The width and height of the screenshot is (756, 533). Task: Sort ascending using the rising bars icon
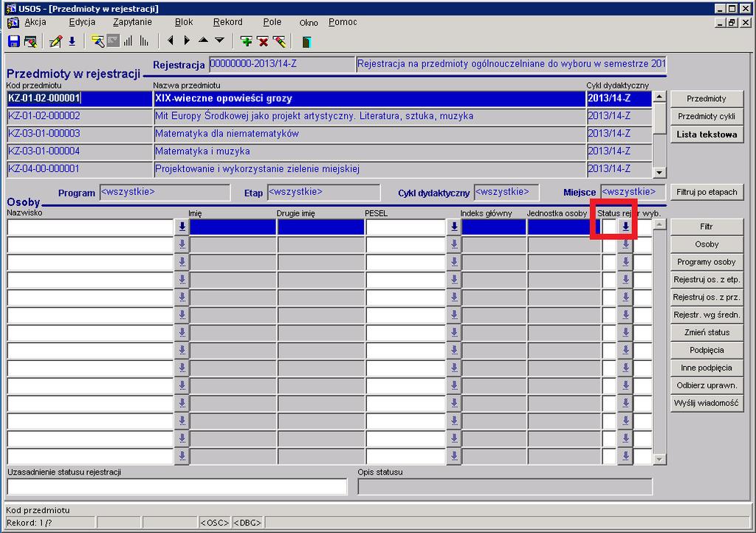[128, 41]
